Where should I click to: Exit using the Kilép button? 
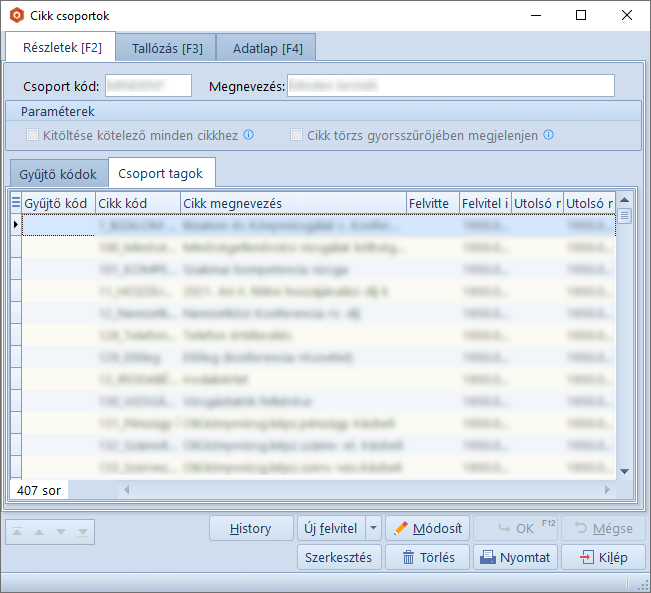603,557
